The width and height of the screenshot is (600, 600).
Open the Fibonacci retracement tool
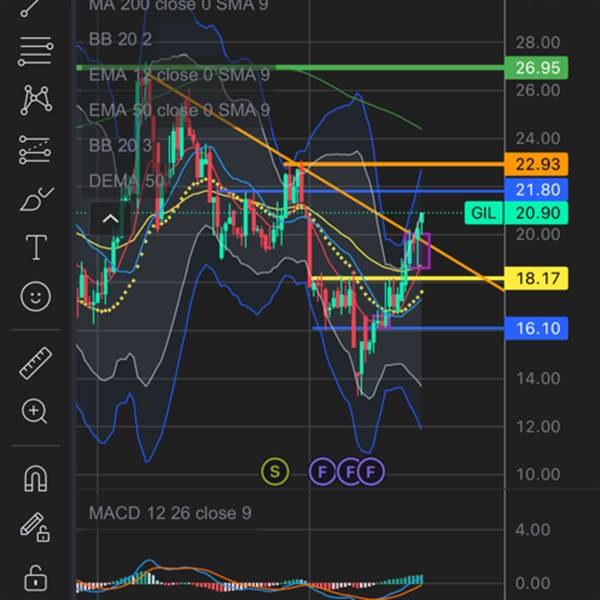[x=36, y=52]
